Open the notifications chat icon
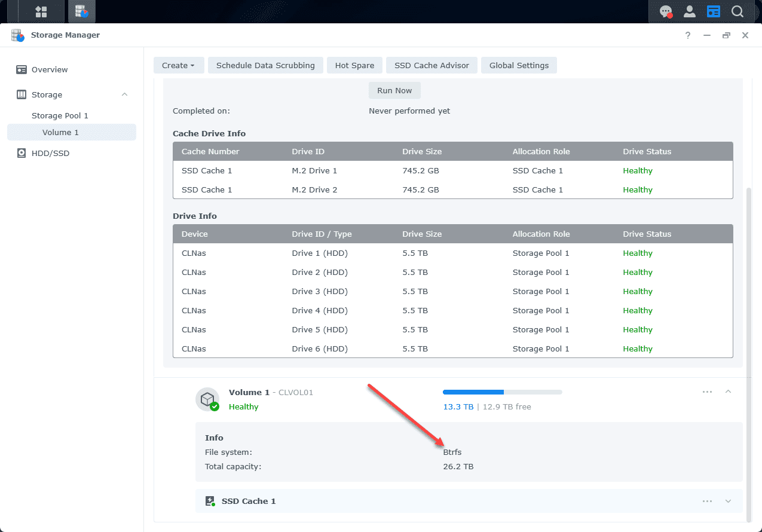762x532 pixels. 665,11
